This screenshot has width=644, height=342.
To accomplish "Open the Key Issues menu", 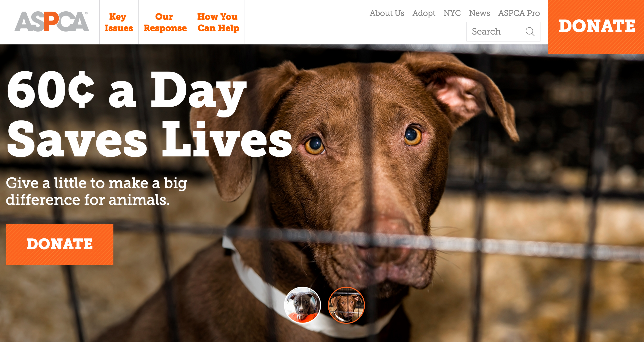I will [119, 22].
